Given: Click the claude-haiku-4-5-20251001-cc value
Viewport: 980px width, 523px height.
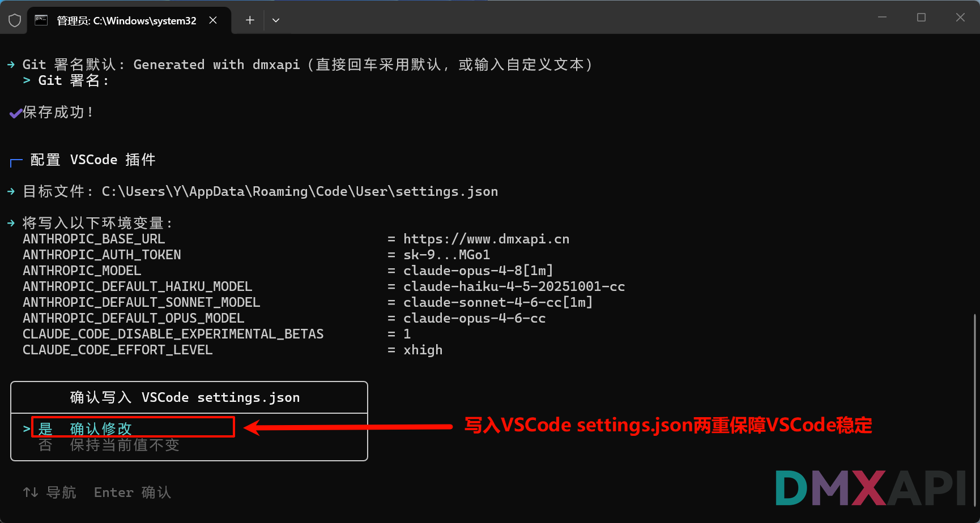Looking at the screenshot, I should tap(514, 286).
